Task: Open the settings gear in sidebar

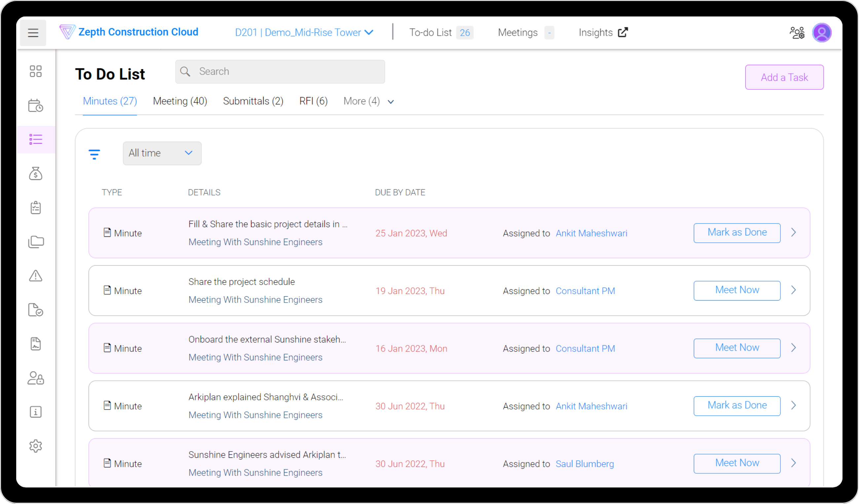Action: click(35, 447)
